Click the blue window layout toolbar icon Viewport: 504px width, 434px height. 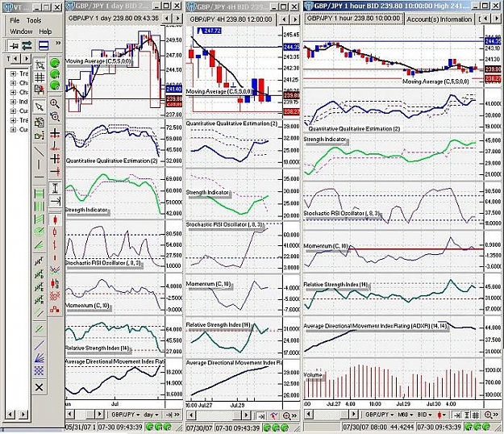44,46
